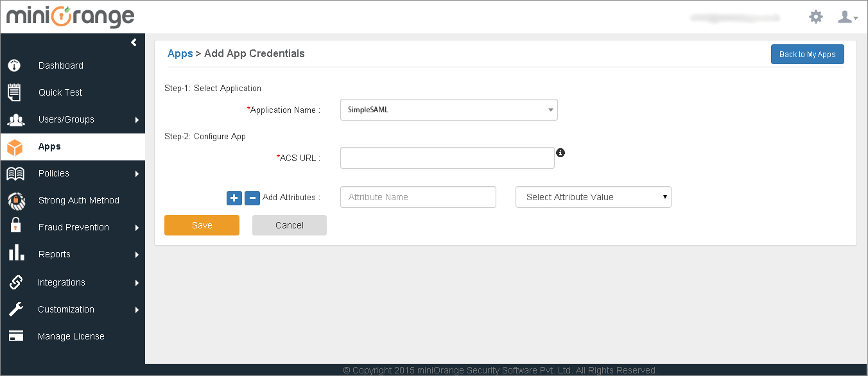The width and height of the screenshot is (868, 376).
Task: Expand the Fraud Prevention submenu arrow
Action: coord(137,227)
